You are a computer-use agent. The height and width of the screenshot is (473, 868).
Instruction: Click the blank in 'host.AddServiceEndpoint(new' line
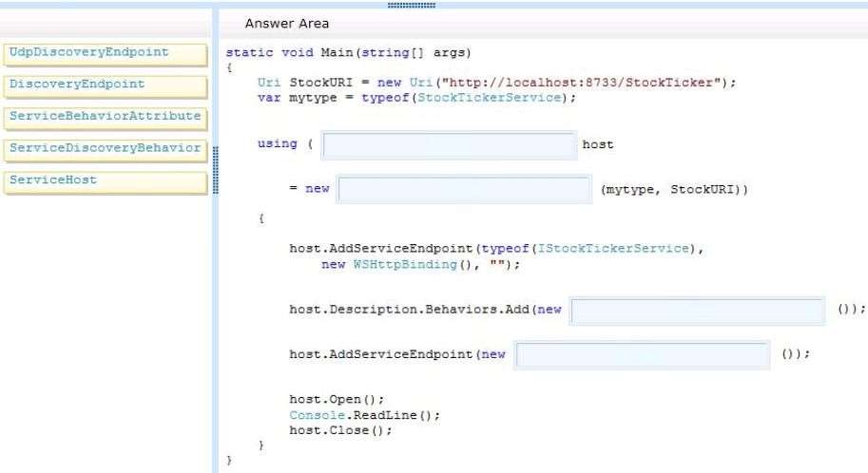pyautogui.click(x=642, y=355)
